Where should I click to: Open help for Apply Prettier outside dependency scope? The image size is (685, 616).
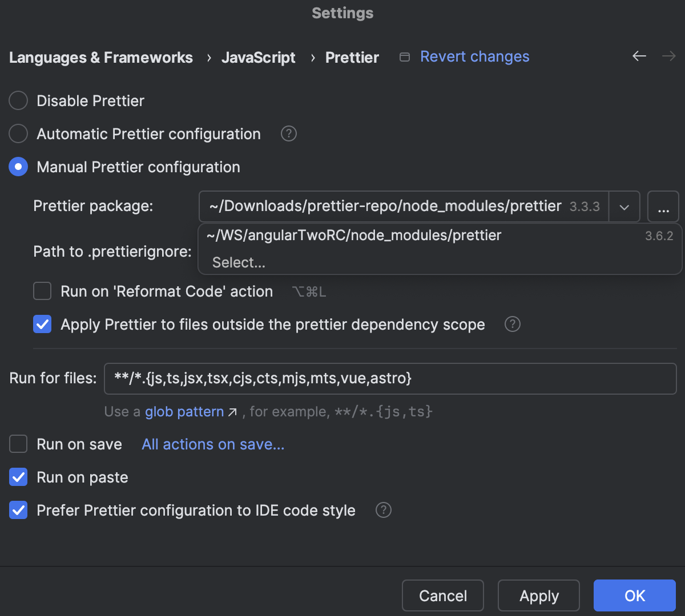point(512,324)
